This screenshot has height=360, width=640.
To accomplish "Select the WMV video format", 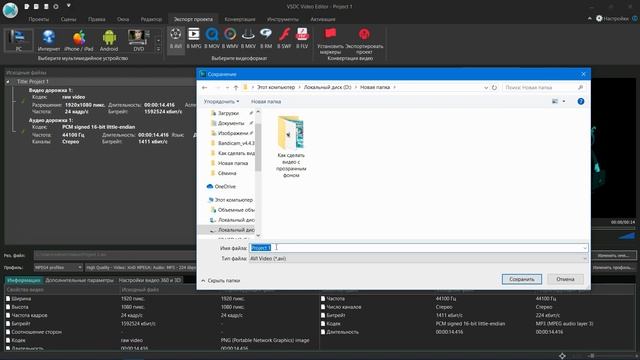I will [x=230, y=39].
